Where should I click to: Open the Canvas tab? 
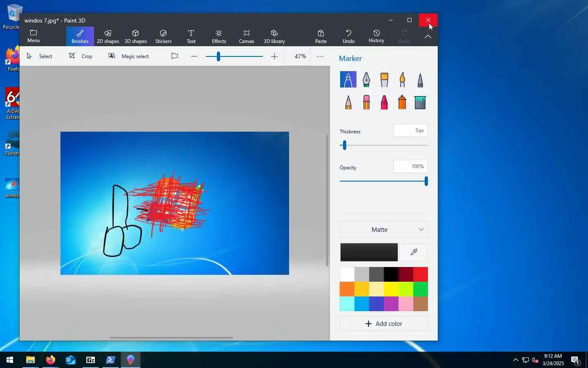coord(247,36)
